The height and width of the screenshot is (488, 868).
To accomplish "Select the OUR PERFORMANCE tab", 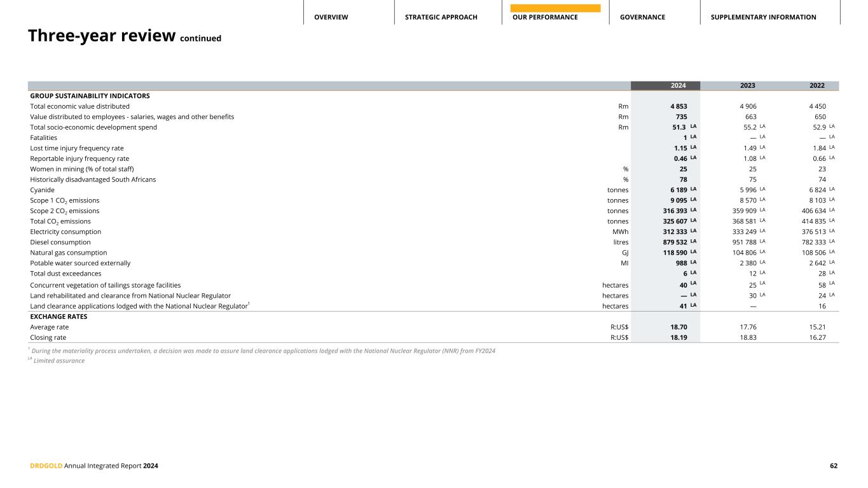I will (545, 17).
